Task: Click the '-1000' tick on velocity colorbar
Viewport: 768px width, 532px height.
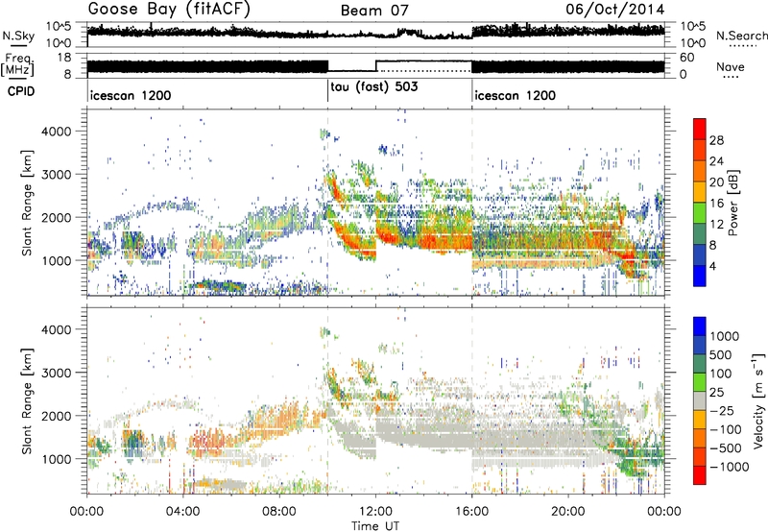Action: [729, 467]
